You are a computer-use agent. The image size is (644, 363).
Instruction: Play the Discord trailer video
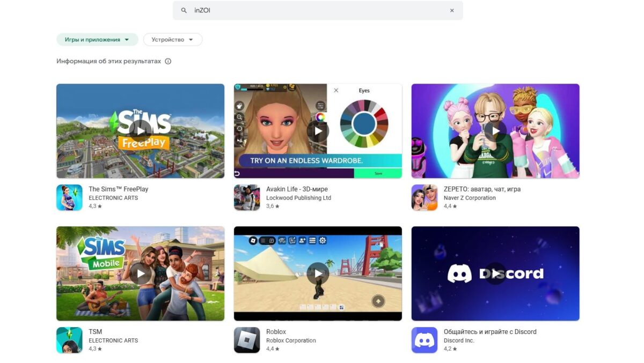click(495, 273)
